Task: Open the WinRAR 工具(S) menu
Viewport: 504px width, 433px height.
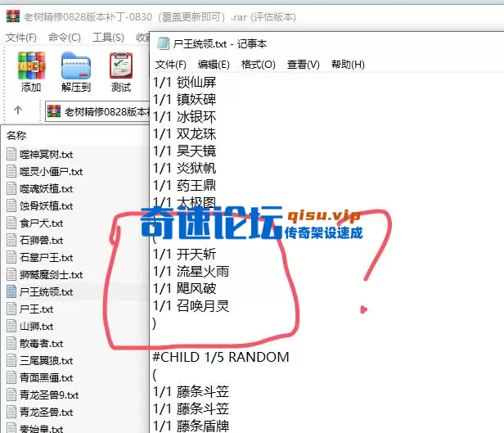Action: pyautogui.click(x=108, y=38)
